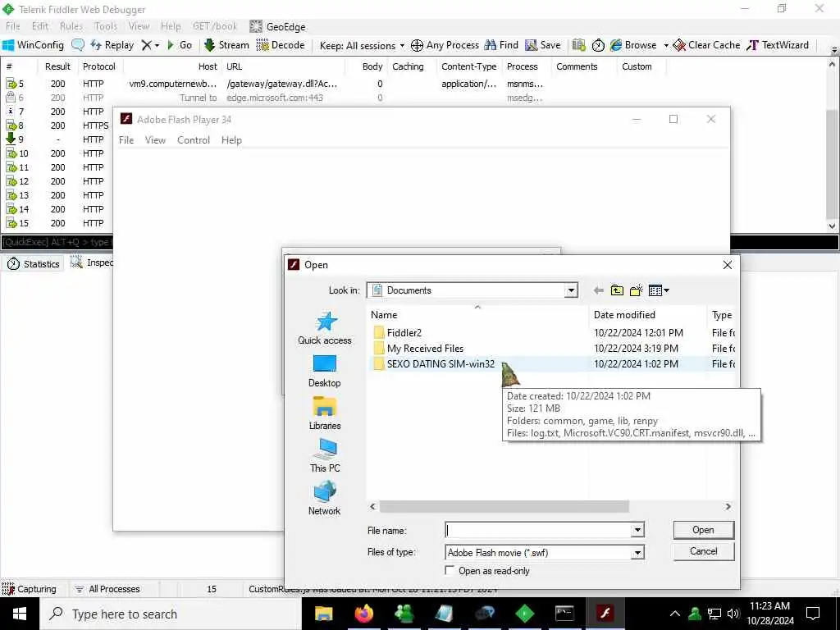This screenshot has width=840, height=630.
Task: Click the volume icon in system tray
Action: tap(733, 614)
